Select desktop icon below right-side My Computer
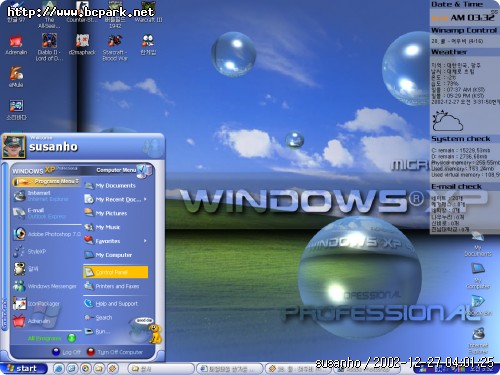 pos(479,306)
